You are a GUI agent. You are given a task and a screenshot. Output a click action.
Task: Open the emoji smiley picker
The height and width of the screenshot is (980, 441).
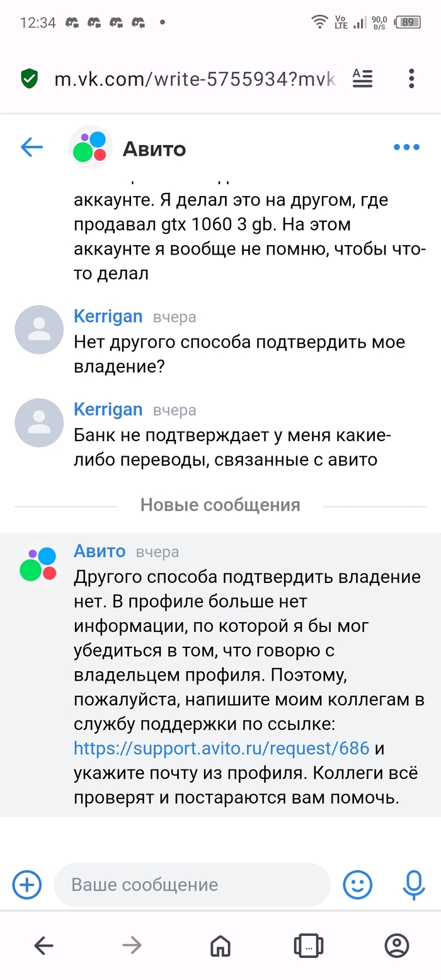(x=357, y=884)
